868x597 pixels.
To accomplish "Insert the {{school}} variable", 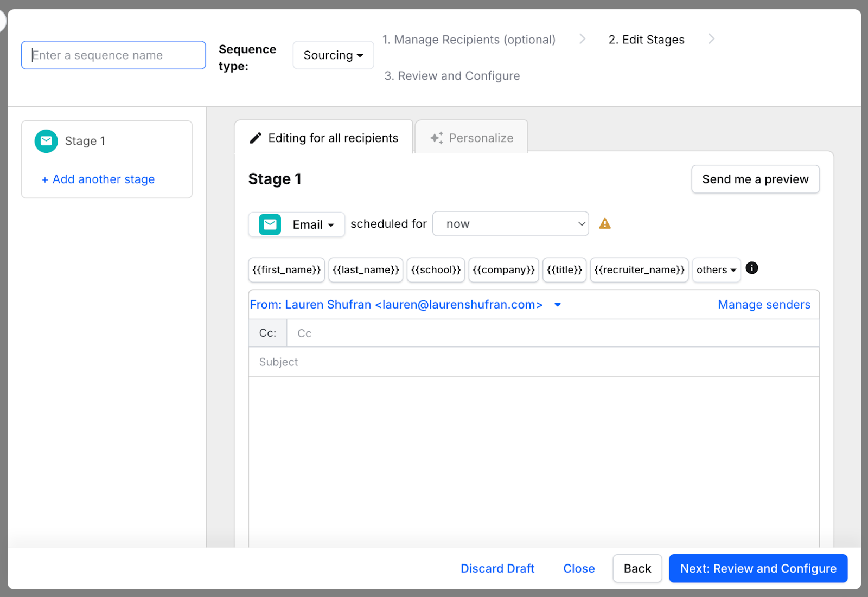I will (436, 270).
